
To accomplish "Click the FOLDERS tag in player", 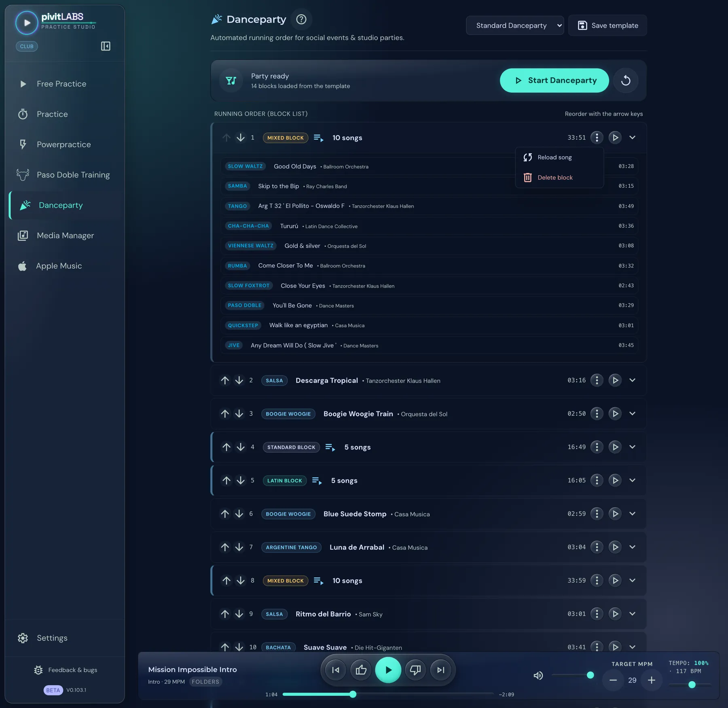I will [205, 682].
